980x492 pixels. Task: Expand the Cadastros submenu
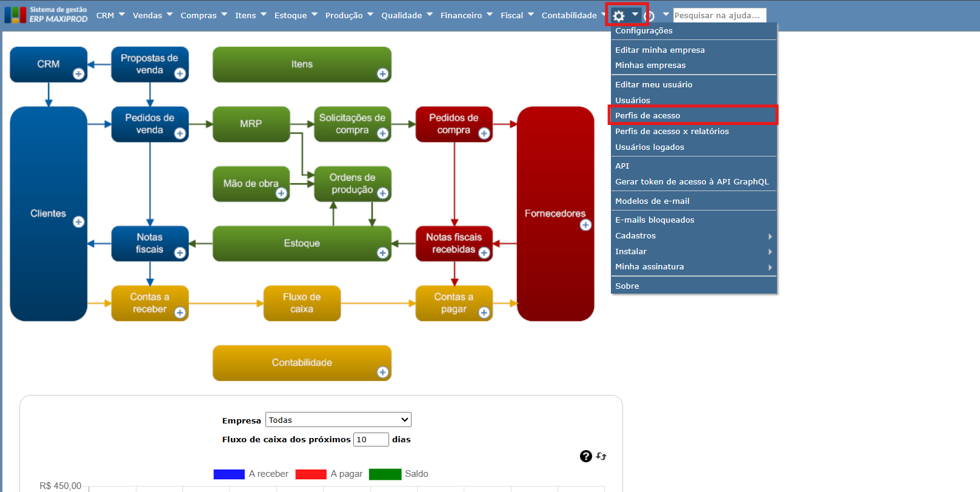693,236
